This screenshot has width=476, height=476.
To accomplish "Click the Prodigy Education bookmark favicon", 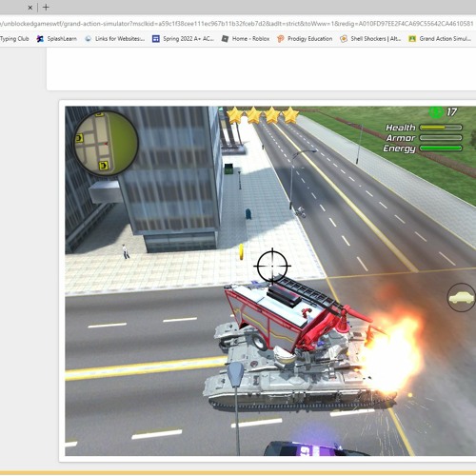I will click(x=281, y=39).
